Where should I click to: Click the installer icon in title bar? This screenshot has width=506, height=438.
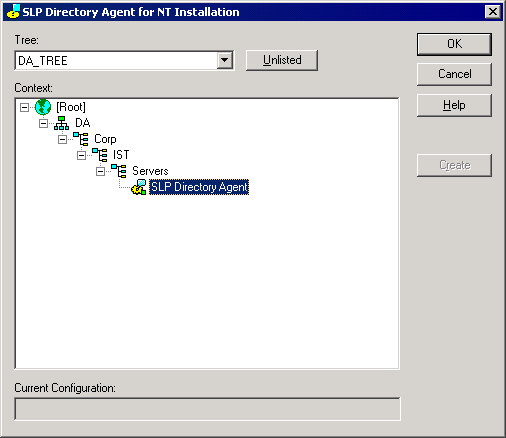pyautogui.click(x=13, y=12)
